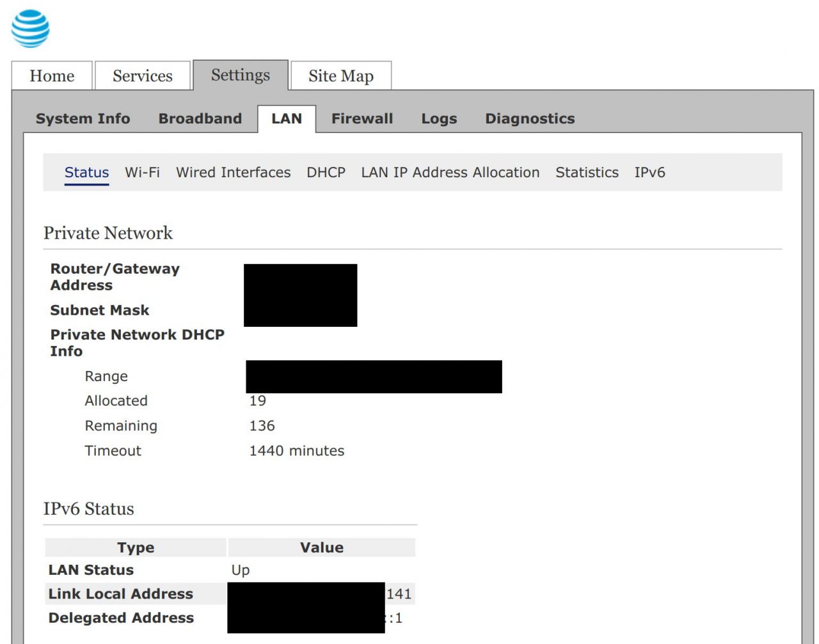
Task: Open the Diagnostics tab
Action: pyautogui.click(x=530, y=118)
